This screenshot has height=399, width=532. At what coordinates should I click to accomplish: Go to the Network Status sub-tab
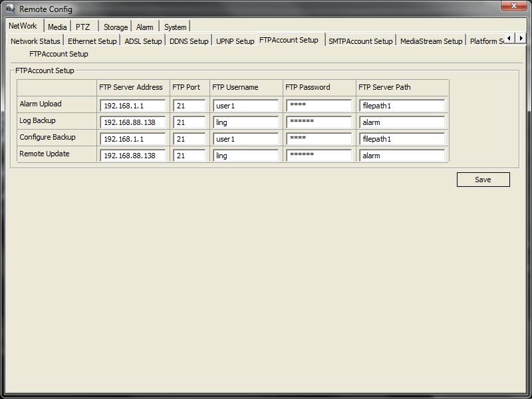[35, 41]
